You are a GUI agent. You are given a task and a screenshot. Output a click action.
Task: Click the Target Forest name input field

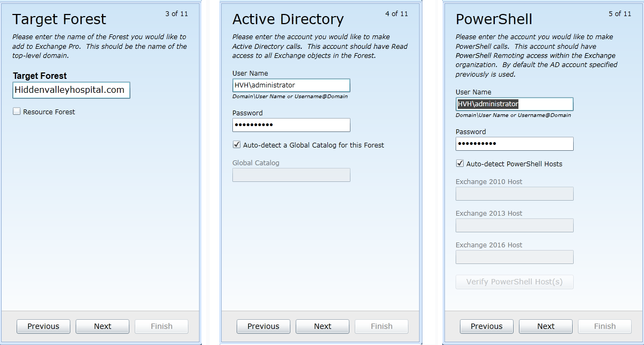point(71,90)
